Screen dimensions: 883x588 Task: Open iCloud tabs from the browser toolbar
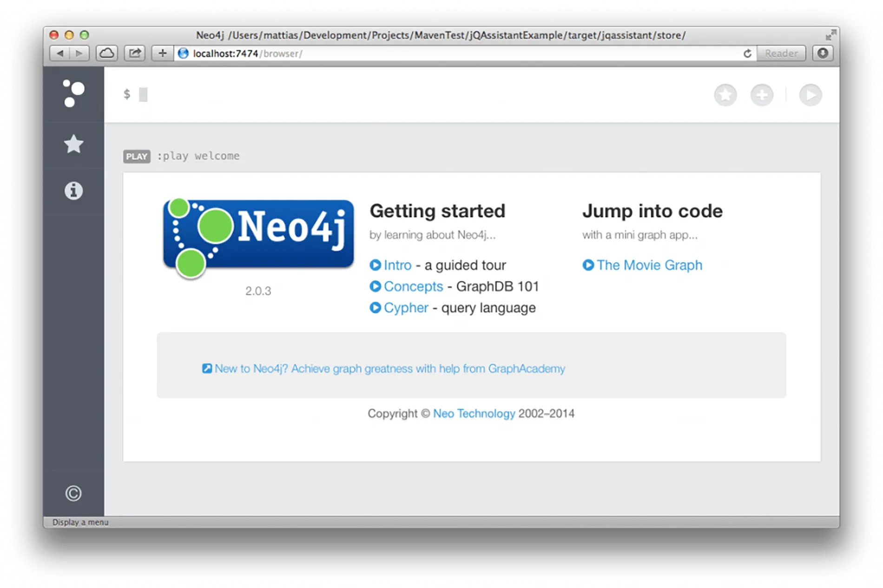(107, 53)
